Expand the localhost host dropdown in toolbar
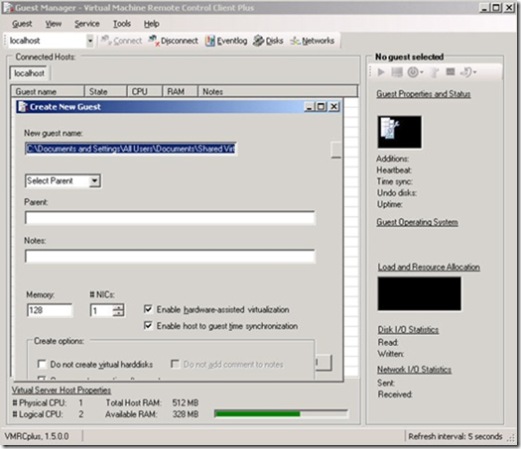This screenshot has width=521, height=449. click(90, 41)
